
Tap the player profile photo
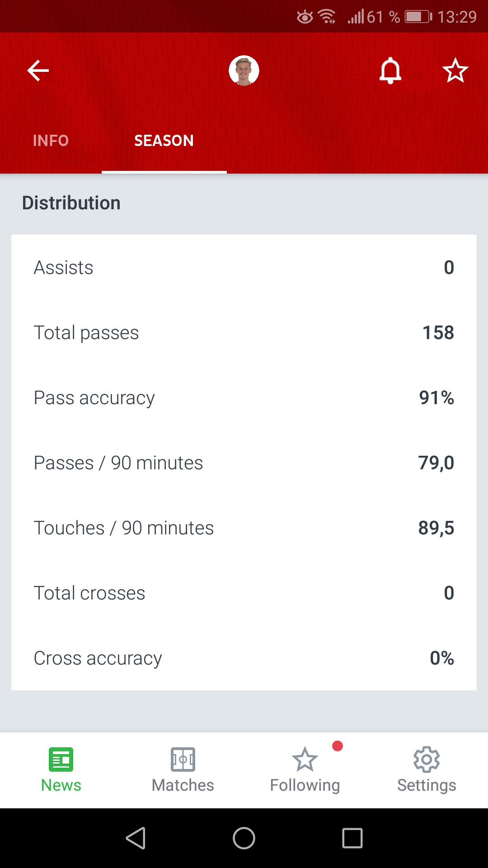coord(244,71)
